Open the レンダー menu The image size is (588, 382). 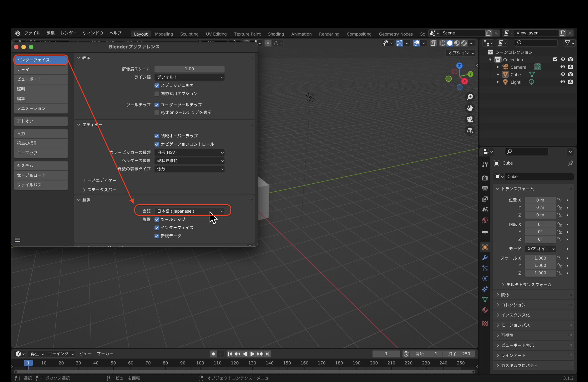click(69, 33)
